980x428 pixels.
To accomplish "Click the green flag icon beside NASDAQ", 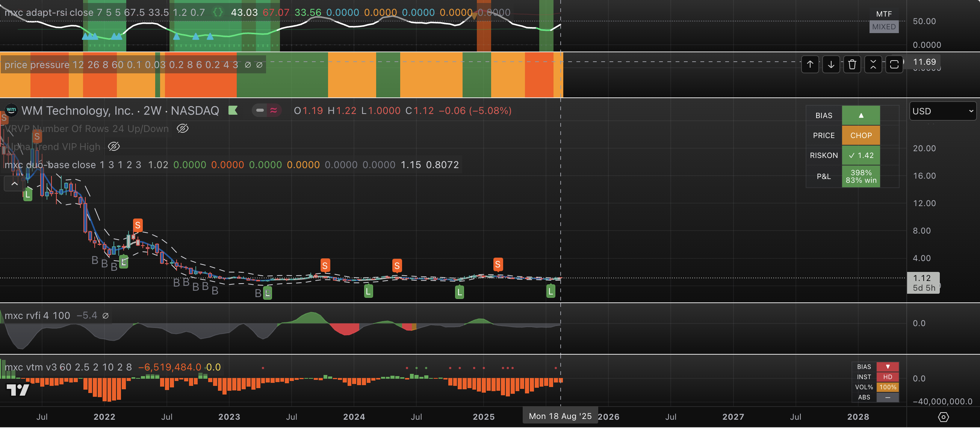I will (233, 111).
